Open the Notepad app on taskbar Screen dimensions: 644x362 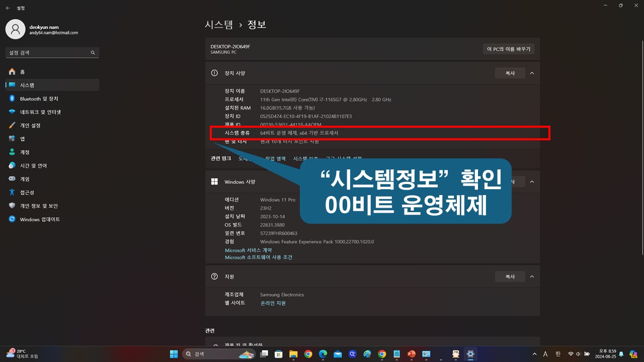pyautogui.click(x=396, y=354)
